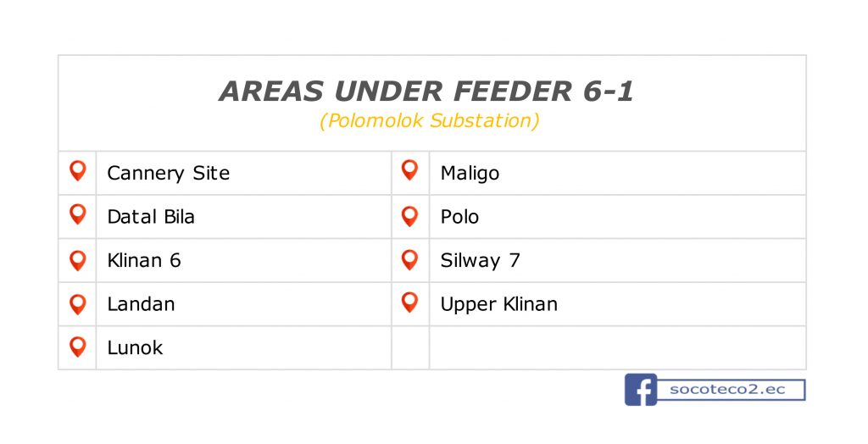Click the location pin next to Datal Bila
868x444 pixels.
click(x=77, y=215)
